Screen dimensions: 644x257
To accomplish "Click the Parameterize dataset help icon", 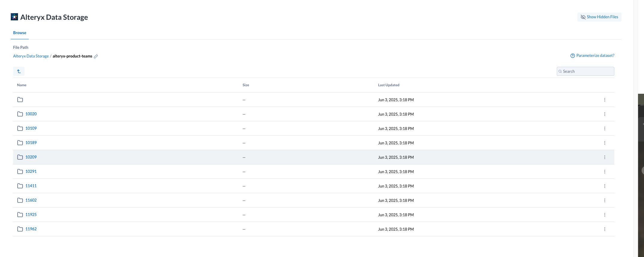I will click(x=572, y=56).
